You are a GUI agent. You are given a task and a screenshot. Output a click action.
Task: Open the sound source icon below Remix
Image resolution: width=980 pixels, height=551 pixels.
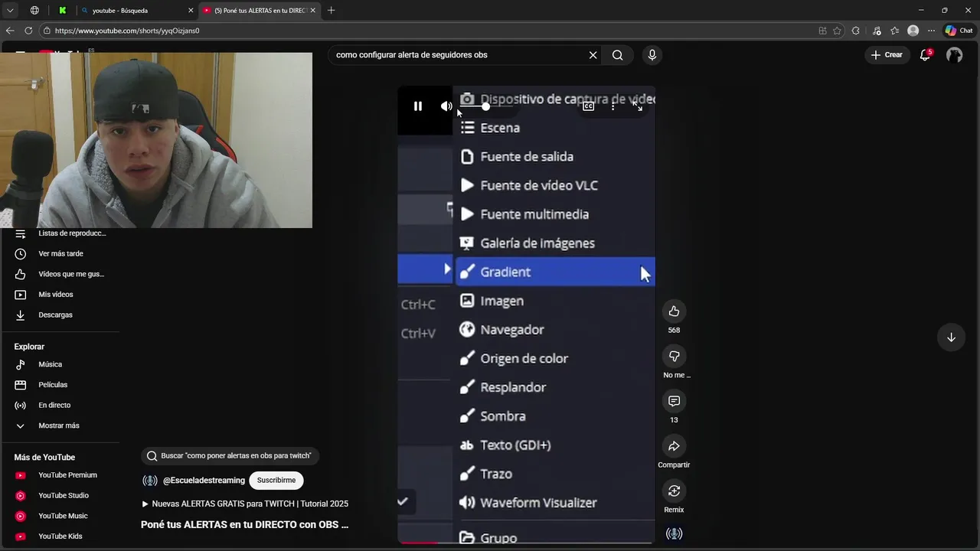(674, 533)
